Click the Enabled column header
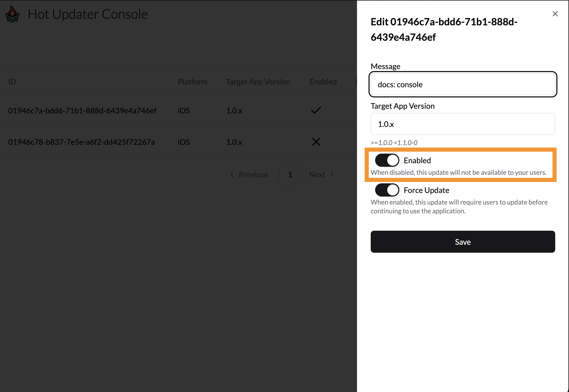This screenshot has width=569, height=392. click(x=323, y=82)
